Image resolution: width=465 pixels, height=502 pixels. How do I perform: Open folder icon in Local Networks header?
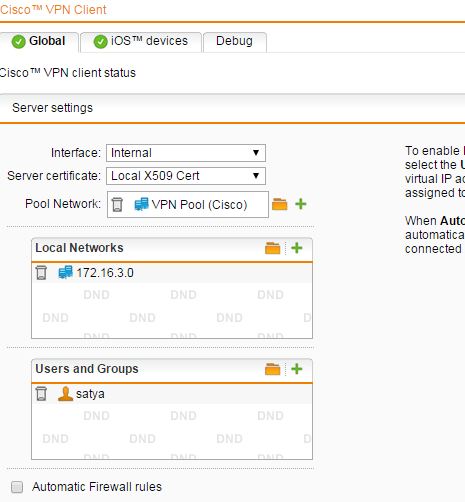point(272,248)
